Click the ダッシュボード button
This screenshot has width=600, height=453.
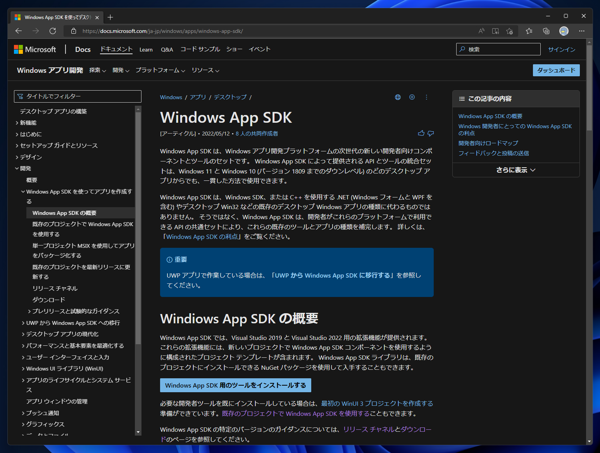[556, 70]
